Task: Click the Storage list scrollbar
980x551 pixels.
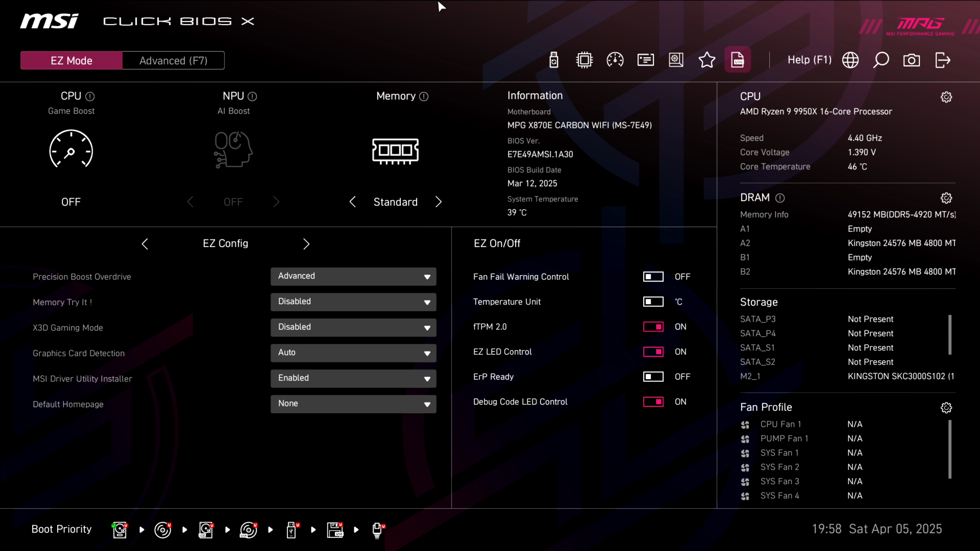Action: [950, 335]
